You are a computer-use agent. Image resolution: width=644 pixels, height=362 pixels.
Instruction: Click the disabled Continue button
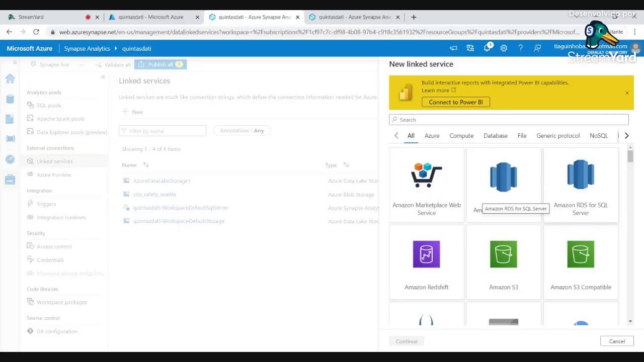pyautogui.click(x=407, y=341)
